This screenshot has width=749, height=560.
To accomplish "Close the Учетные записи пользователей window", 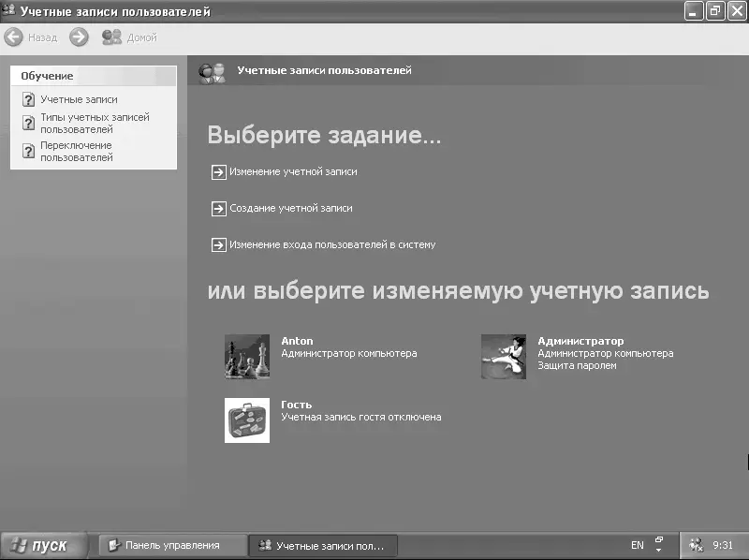I will (x=737, y=10).
